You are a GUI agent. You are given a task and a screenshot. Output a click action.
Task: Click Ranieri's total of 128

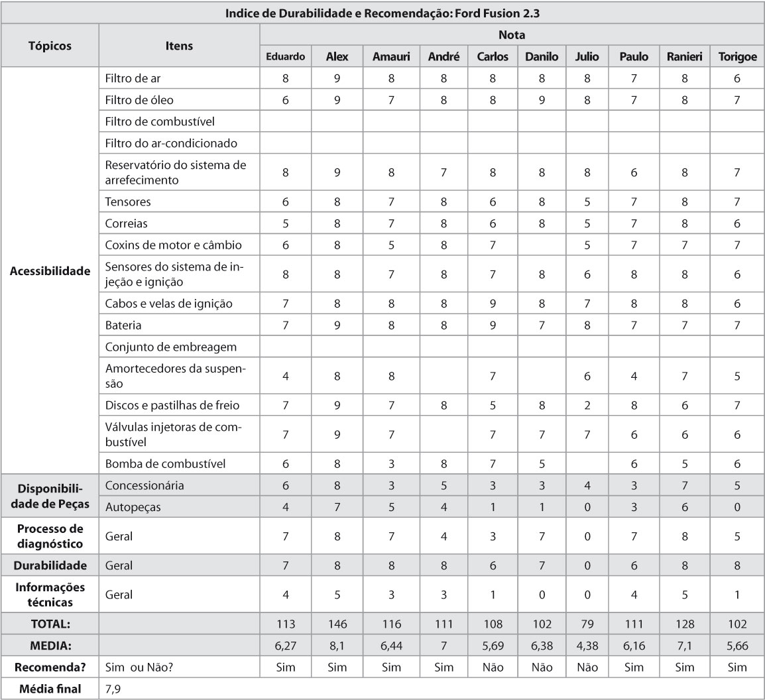point(685,624)
